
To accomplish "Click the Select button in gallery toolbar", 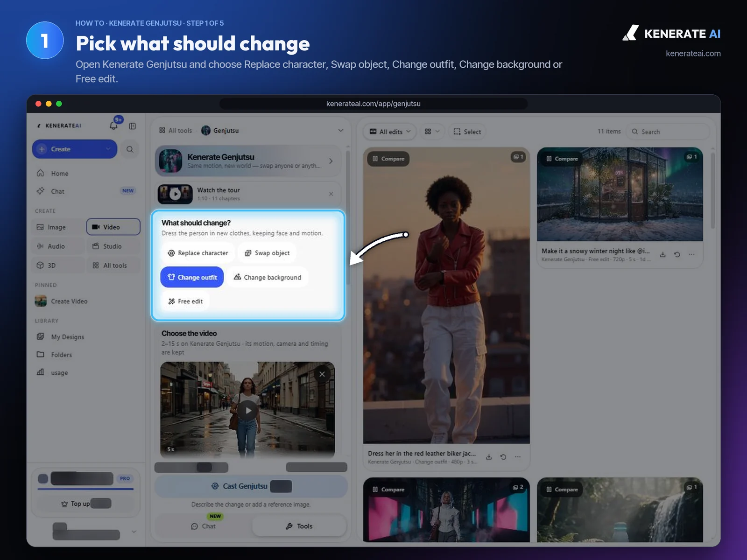I will pyautogui.click(x=467, y=132).
